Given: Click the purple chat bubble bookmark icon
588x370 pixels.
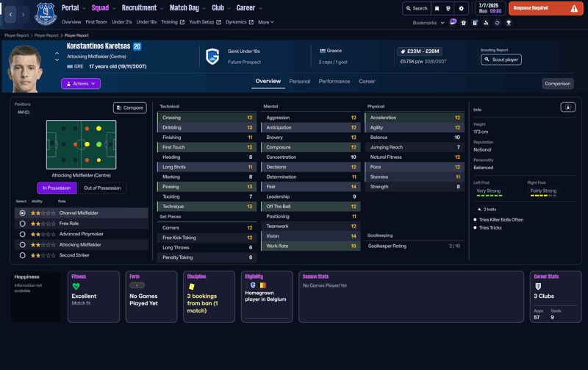Looking at the screenshot, I should coord(453,22).
